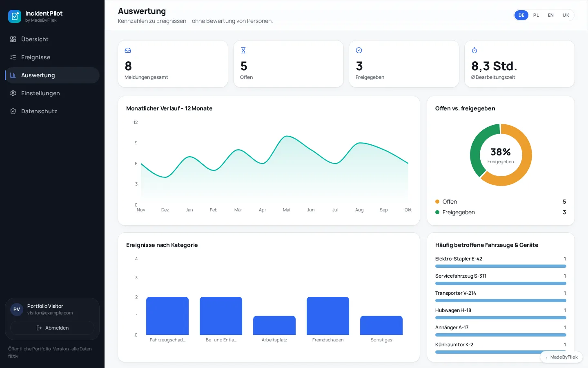
Task: Switch language to UK
Action: tap(566, 15)
